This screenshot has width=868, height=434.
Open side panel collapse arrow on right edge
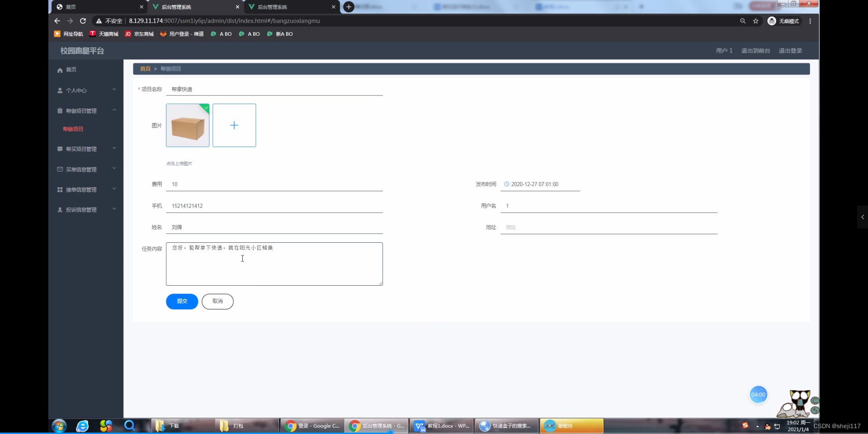863,217
